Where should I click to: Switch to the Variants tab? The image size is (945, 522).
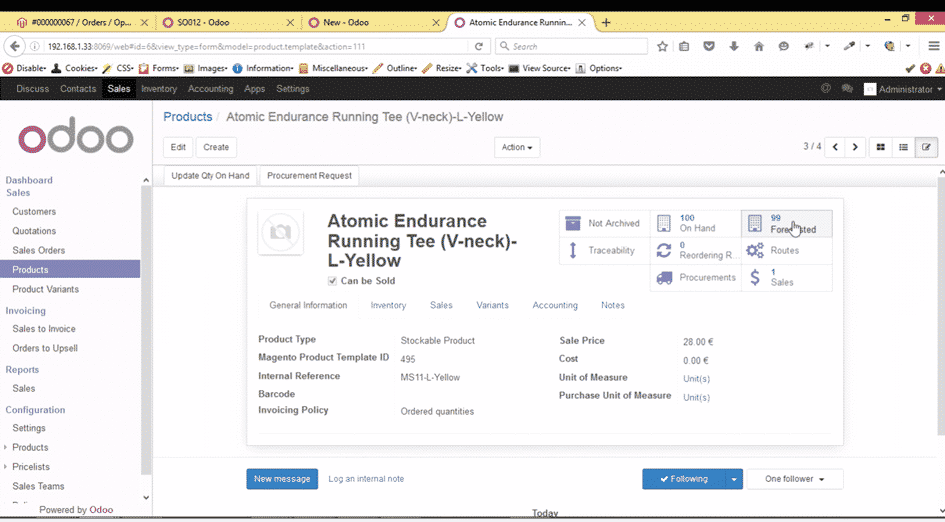pyautogui.click(x=492, y=306)
